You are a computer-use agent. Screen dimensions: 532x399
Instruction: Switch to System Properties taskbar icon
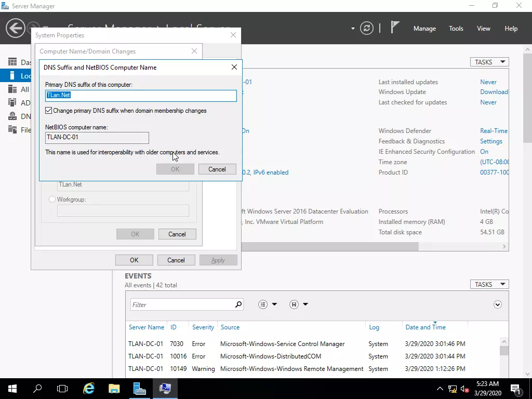pyautogui.click(x=165, y=389)
